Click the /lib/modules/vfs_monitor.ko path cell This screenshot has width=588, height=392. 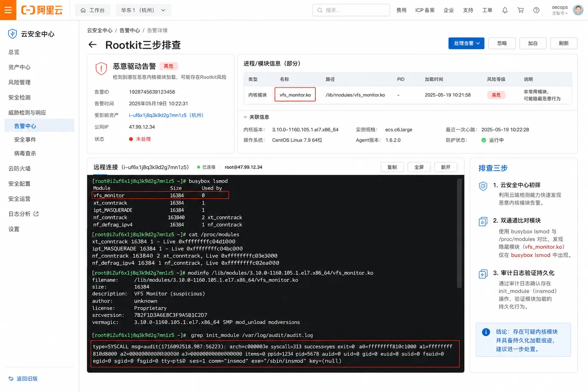click(355, 95)
